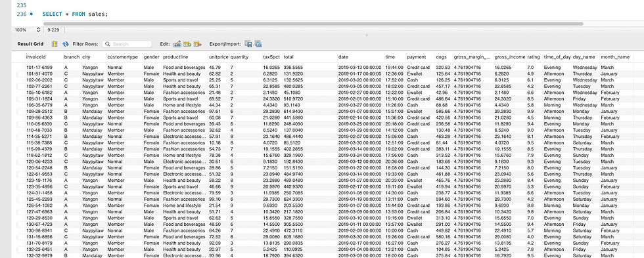
Task: Sort by the city column header
Action: pyautogui.click(x=86, y=57)
